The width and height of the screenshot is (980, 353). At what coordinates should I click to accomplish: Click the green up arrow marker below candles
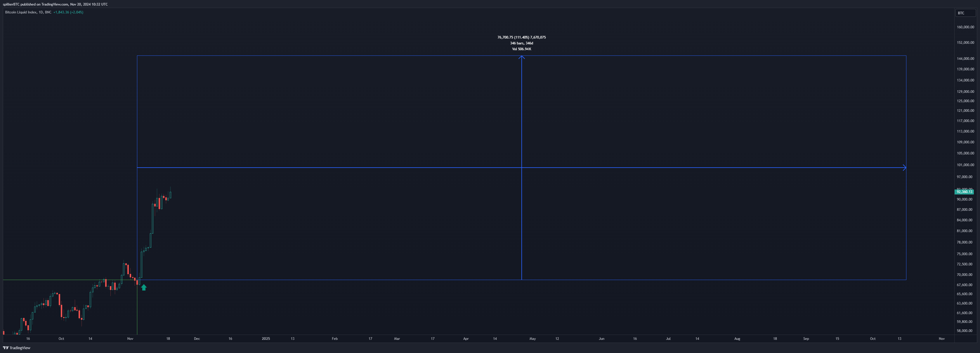point(144,288)
